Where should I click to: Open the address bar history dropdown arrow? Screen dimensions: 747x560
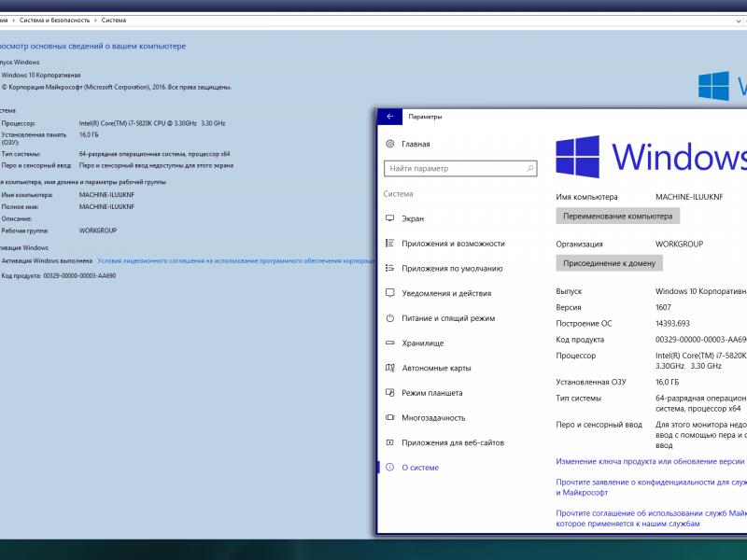pos(738,21)
